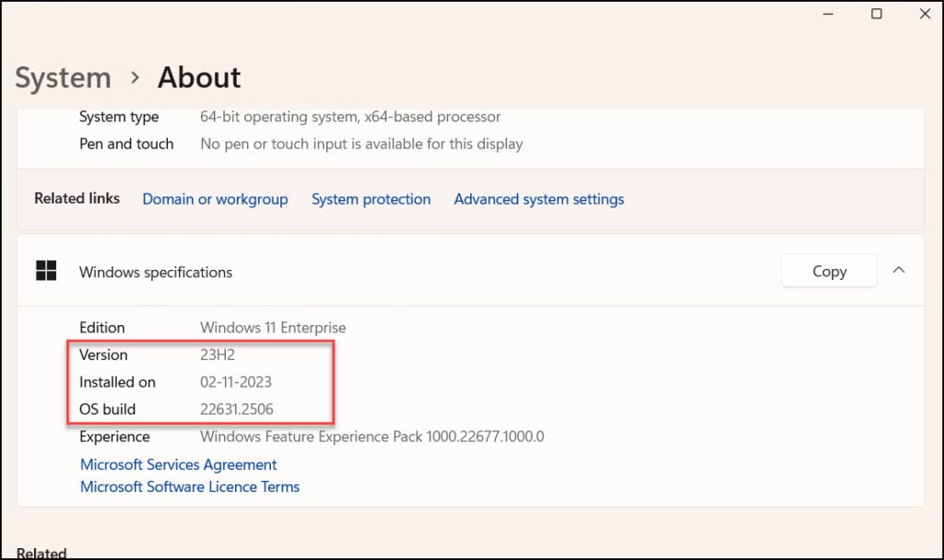Select the 64-bit operating system text

(x=350, y=117)
